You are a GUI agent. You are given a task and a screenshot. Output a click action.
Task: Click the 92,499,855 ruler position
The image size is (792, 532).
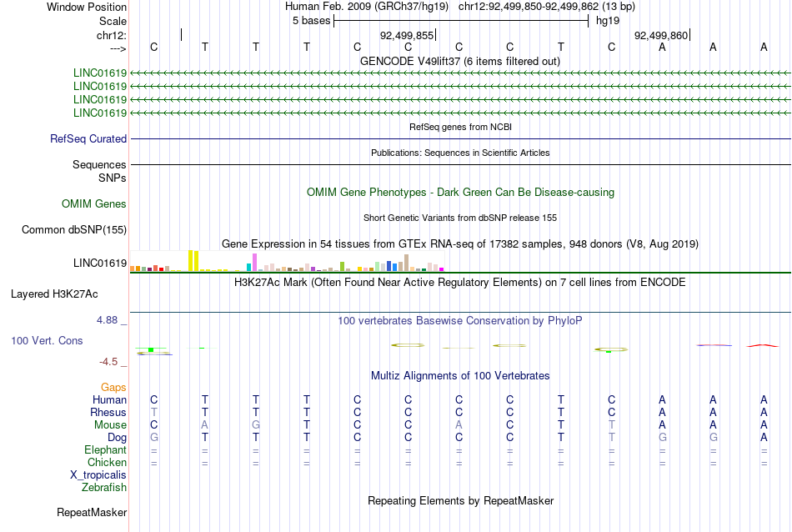click(407, 35)
